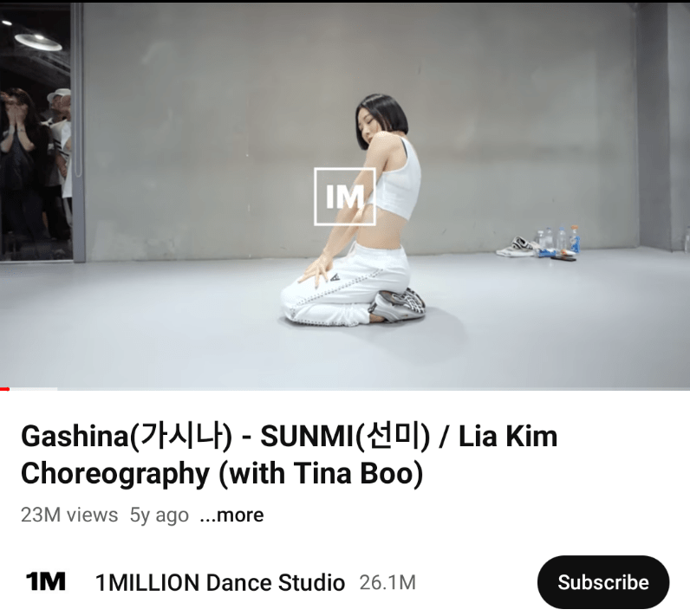Click the 1M watermark logo in video
Image resolution: width=690 pixels, height=616 pixels.
344,196
